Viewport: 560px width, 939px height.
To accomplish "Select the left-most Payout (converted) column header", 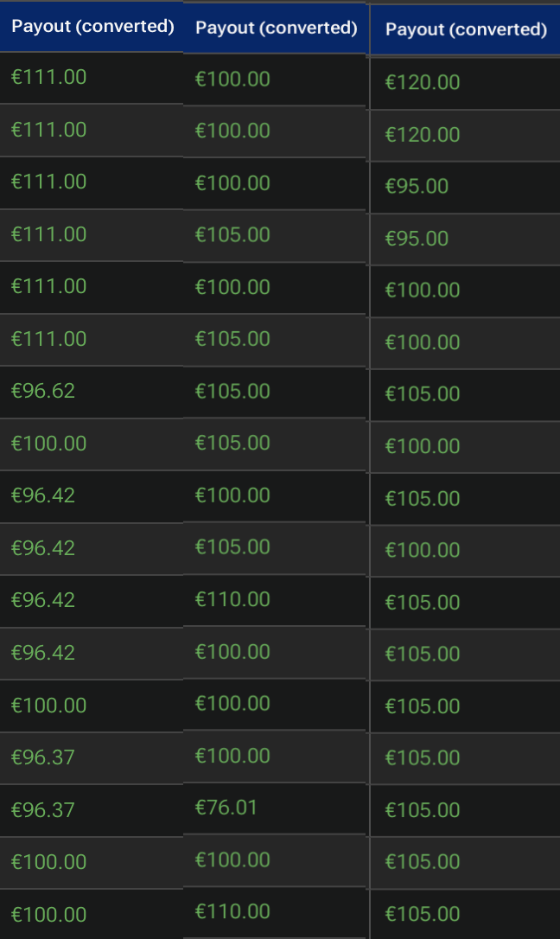I will pyautogui.click(x=92, y=26).
